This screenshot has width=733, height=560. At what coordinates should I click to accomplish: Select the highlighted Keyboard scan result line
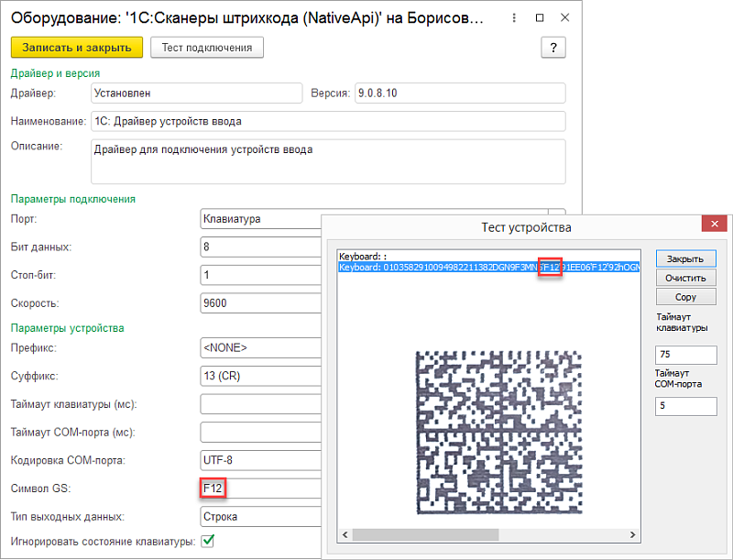point(487,267)
